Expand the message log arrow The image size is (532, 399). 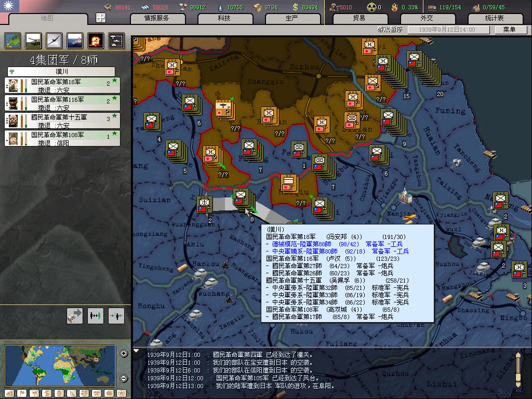tap(137, 351)
